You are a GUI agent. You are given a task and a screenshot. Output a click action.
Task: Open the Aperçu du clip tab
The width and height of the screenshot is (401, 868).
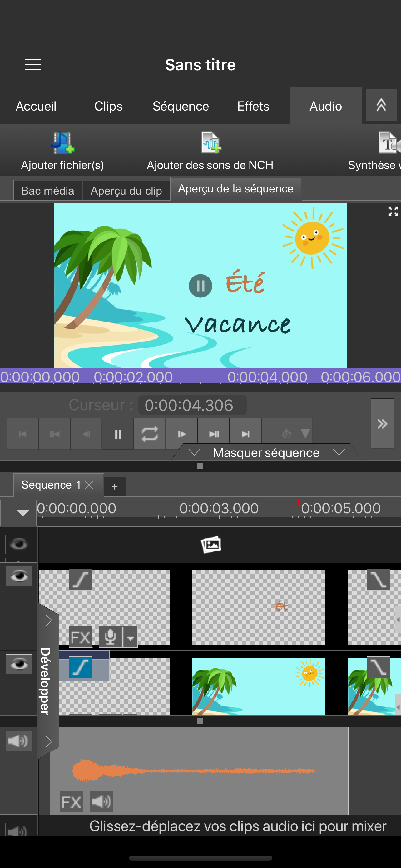[126, 190]
